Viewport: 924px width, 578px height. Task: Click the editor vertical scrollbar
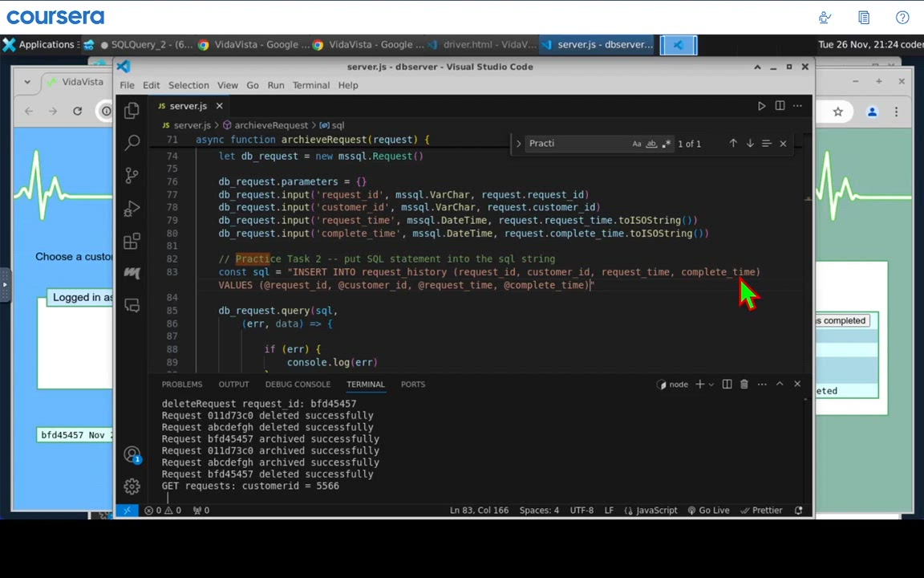pyautogui.click(x=808, y=241)
